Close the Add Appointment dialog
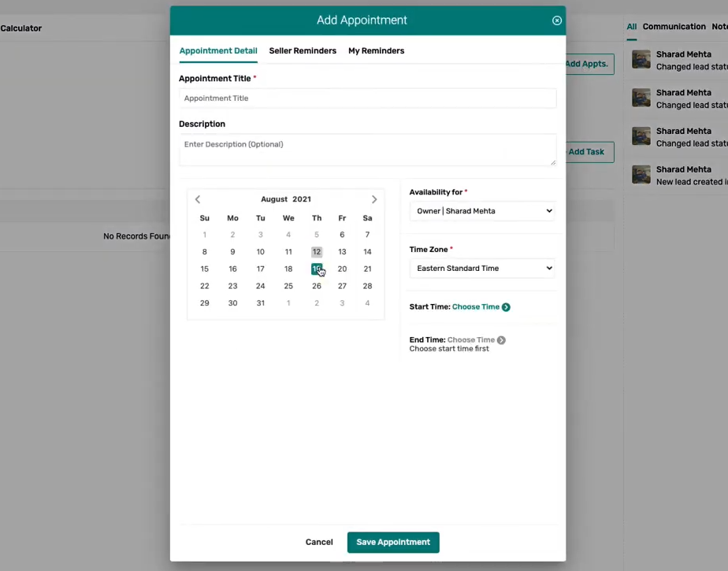728x571 pixels. point(557,20)
